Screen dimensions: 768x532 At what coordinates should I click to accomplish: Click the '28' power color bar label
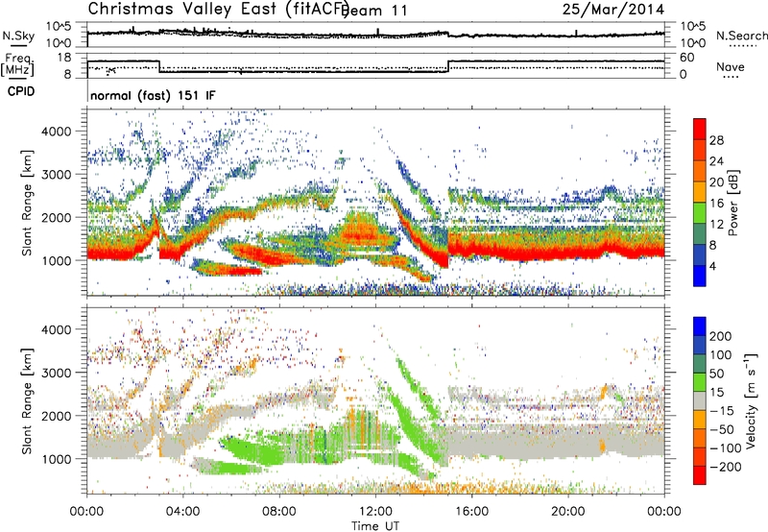[x=716, y=140]
